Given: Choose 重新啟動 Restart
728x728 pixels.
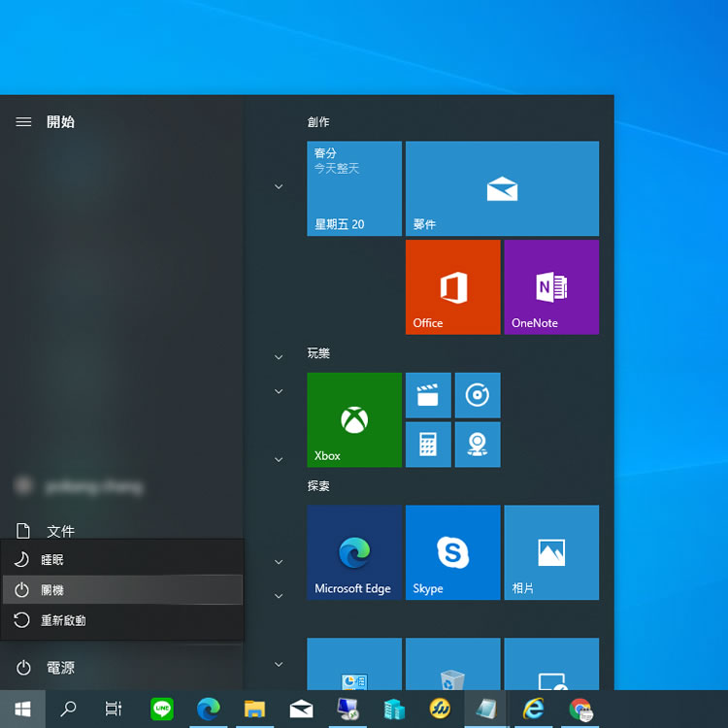Looking at the screenshot, I should (122, 620).
